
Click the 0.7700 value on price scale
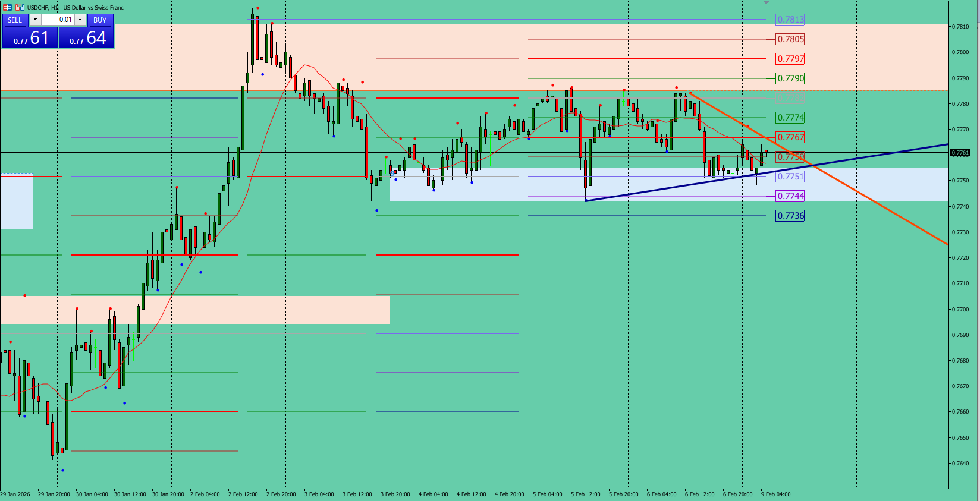(x=960, y=310)
